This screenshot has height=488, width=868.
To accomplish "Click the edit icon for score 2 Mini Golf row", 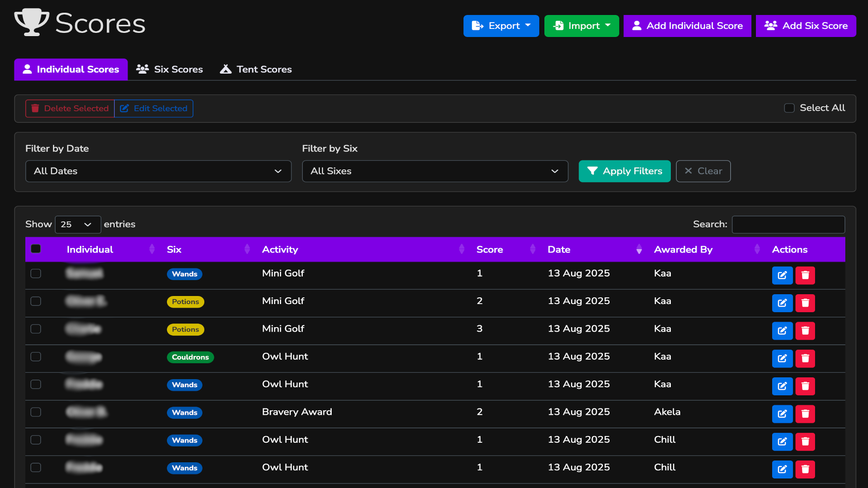I will 782,303.
